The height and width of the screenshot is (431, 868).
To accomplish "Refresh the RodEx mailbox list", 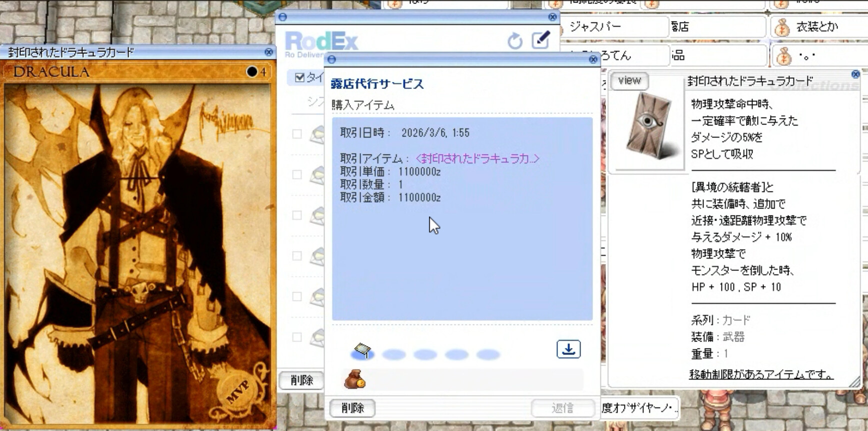I will (x=514, y=41).
